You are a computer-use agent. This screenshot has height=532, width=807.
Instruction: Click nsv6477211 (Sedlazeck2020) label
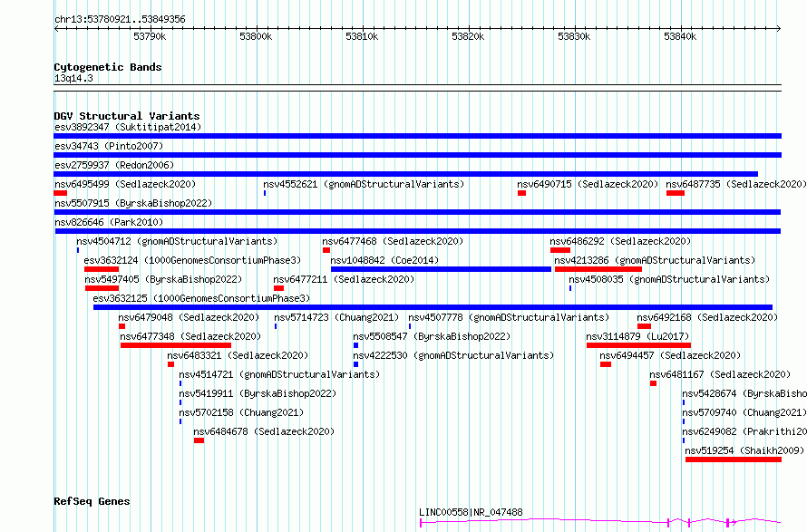tap(344, 279)
